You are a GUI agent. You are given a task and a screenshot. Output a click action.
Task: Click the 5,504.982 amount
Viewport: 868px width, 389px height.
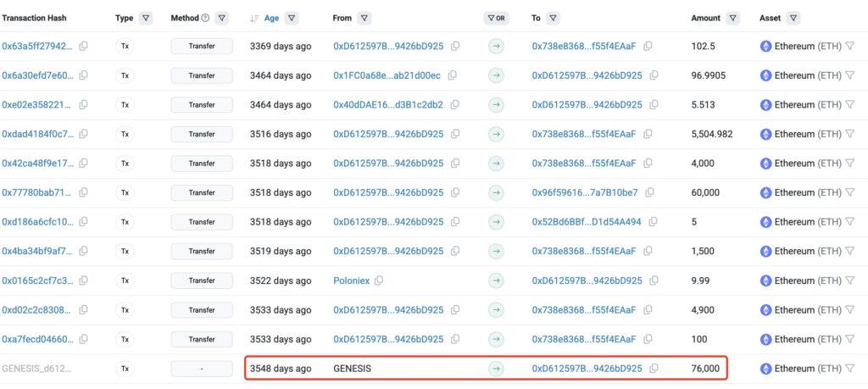712,134
